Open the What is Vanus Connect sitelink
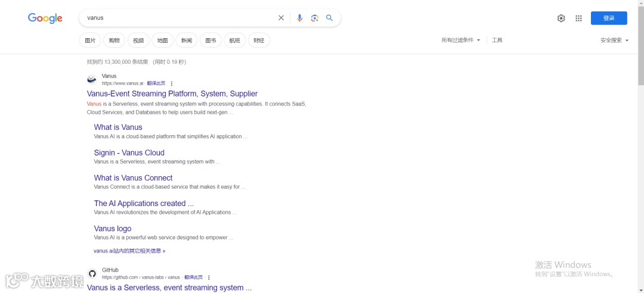Viewport: 644px width, 293px height. point(133,177)
